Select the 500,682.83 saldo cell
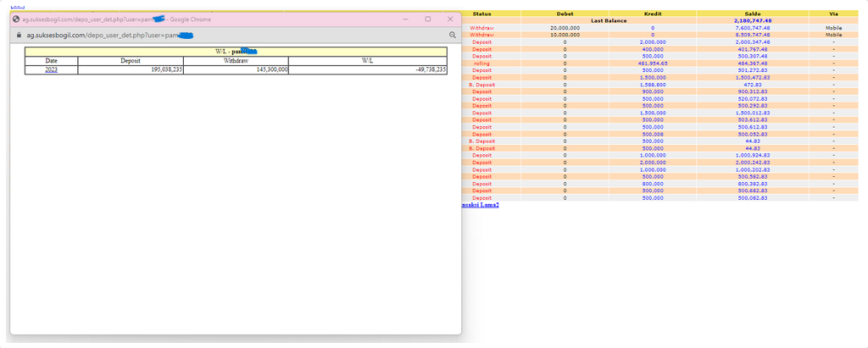 coord(753,191)
